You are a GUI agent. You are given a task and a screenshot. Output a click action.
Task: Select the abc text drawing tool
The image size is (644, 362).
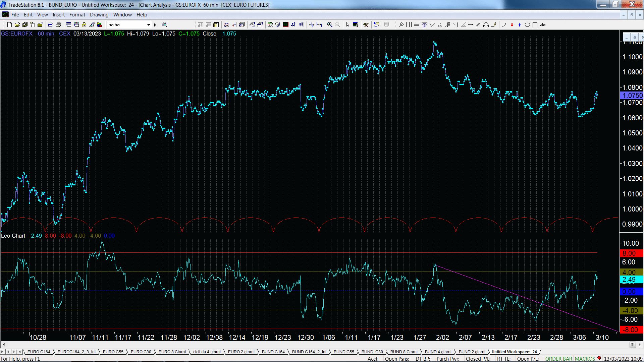coord(543,25)
